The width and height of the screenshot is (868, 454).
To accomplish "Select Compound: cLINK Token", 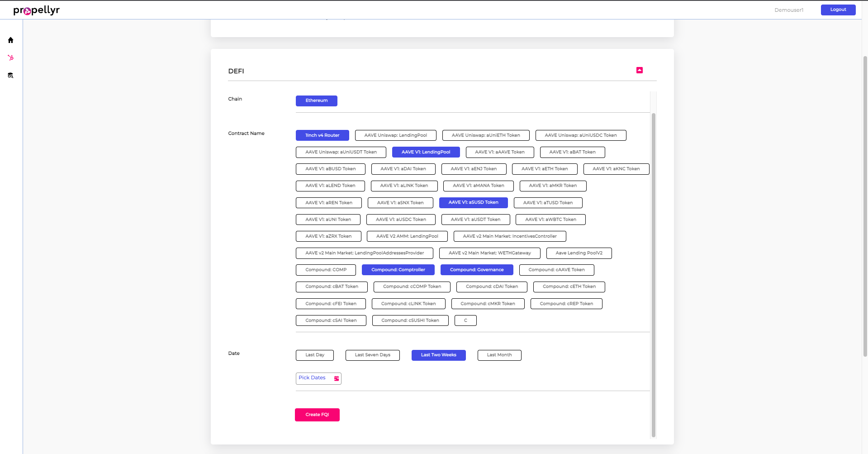I will [x=408, y=304].
